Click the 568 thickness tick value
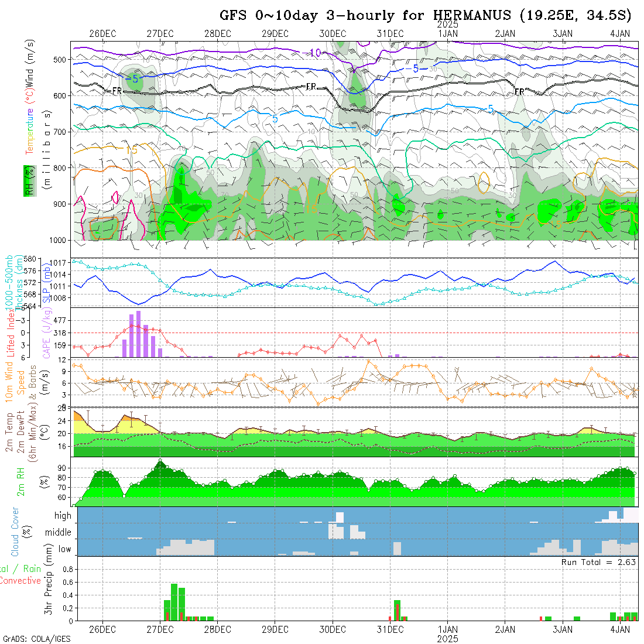Screen dimensions: 644x644 30,294
